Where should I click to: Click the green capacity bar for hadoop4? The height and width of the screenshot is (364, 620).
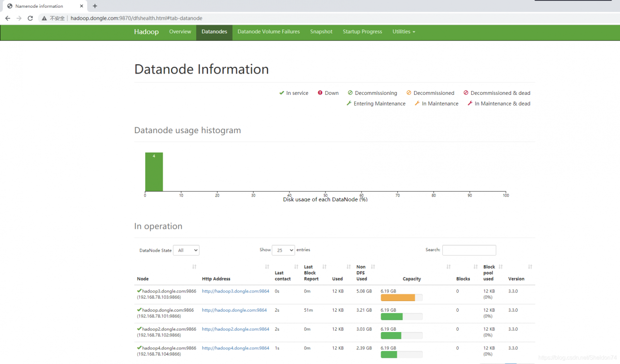pos(389,354)
